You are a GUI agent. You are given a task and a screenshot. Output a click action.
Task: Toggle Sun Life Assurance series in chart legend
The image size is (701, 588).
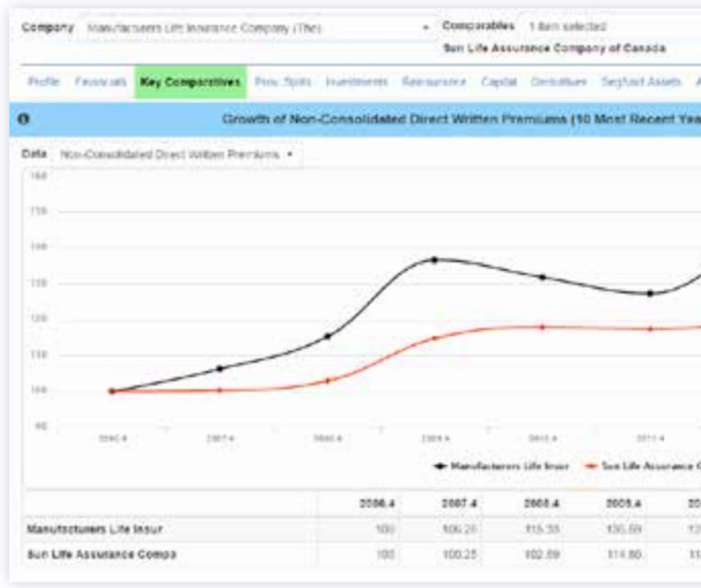pyautogui.click(x=643, y=466)
